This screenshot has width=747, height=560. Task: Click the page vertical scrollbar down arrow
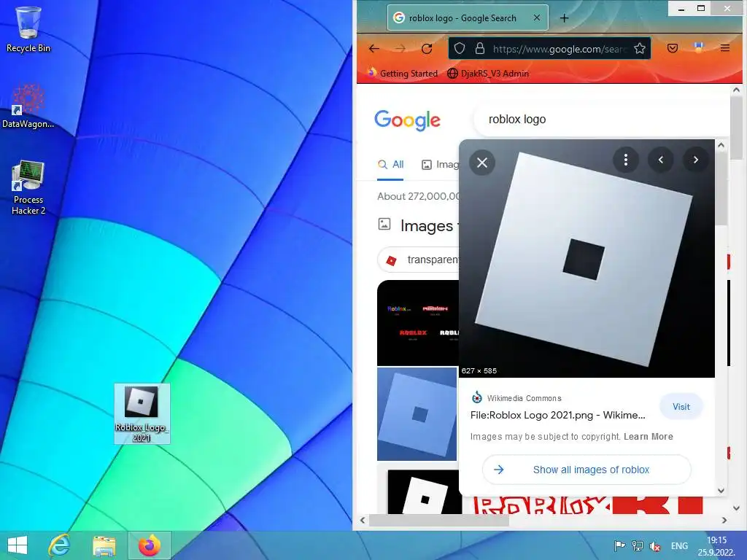click(737, 508)
